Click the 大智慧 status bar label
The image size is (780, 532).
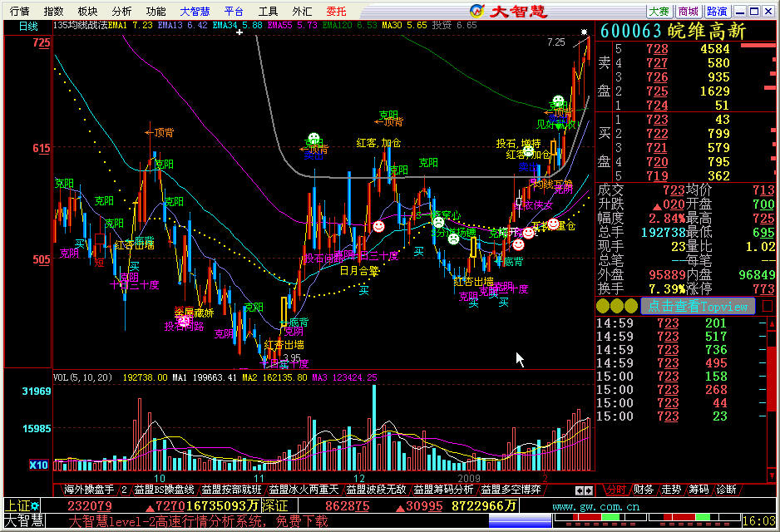(24, 521)
